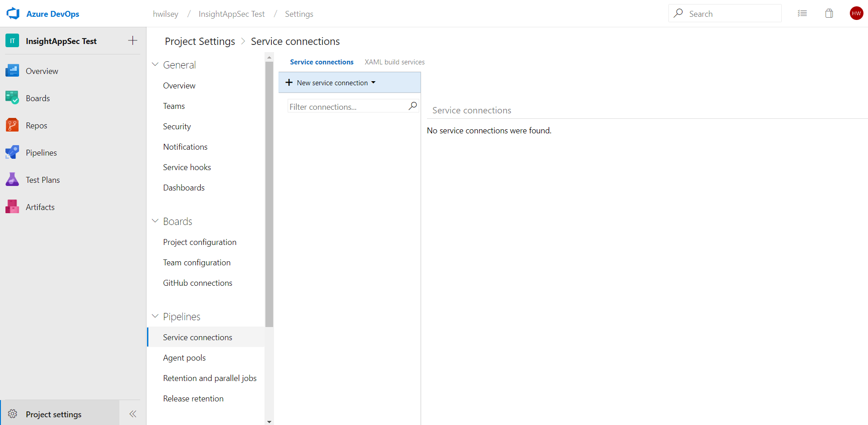Open Artifacts from the sidebar
Screen dimensions: 868x425
[x=40, y=207]
